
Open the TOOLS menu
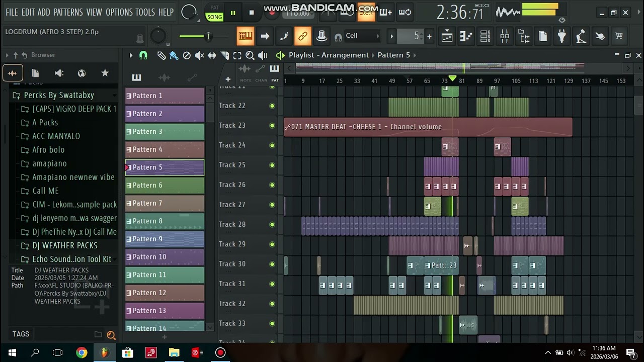[x=145, y=12]
